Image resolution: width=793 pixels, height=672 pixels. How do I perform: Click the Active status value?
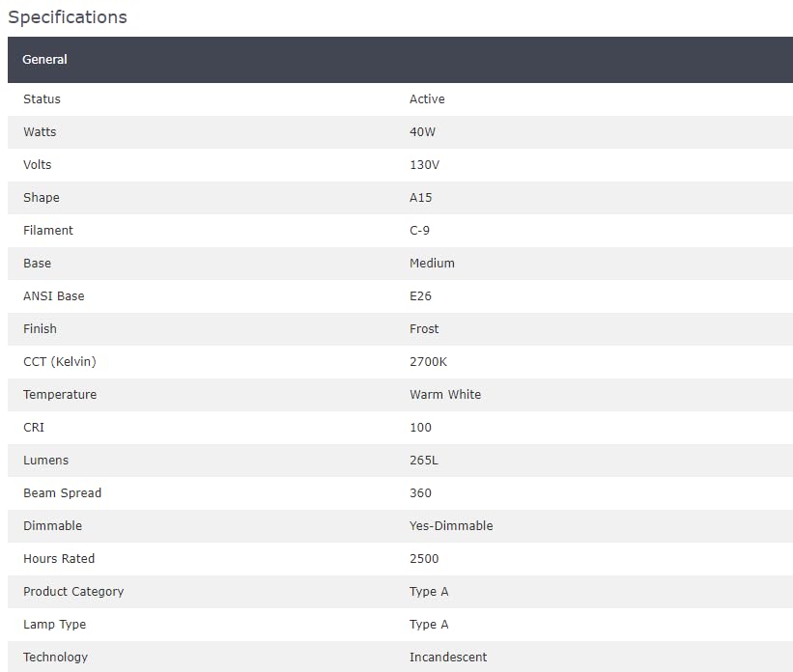click(427, 99)
